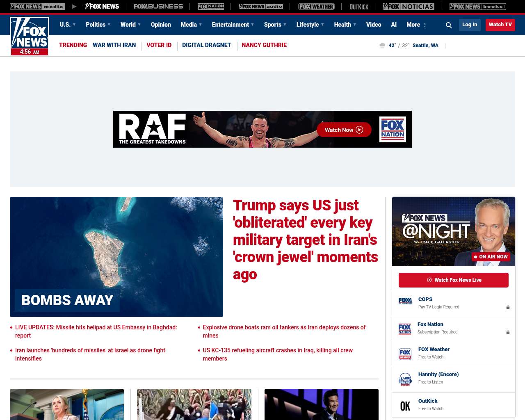Screen dimensions: 525x420
Task: Click the OutKick OK icon in sidebar
Action: (405, 406)
